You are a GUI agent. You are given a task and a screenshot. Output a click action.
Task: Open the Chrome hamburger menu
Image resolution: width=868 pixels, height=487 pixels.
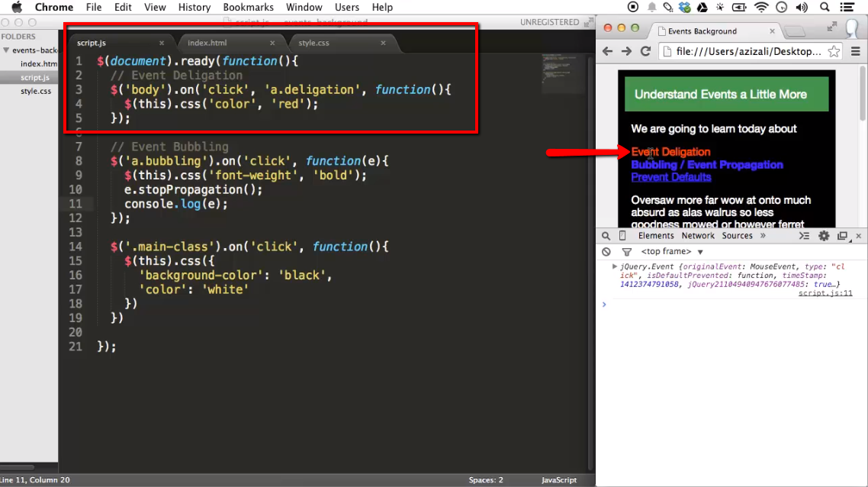pyautogui.click(x=855, y=52)
